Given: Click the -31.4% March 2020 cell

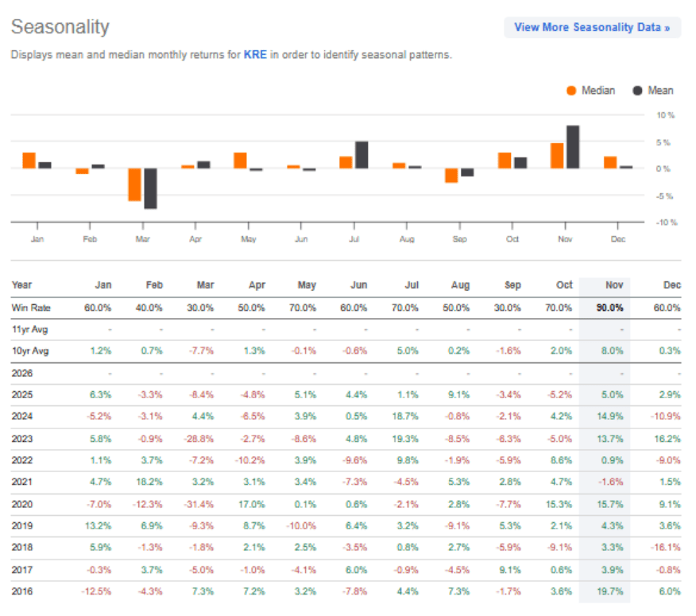Looking at the screenshot, I should point(198,503).
